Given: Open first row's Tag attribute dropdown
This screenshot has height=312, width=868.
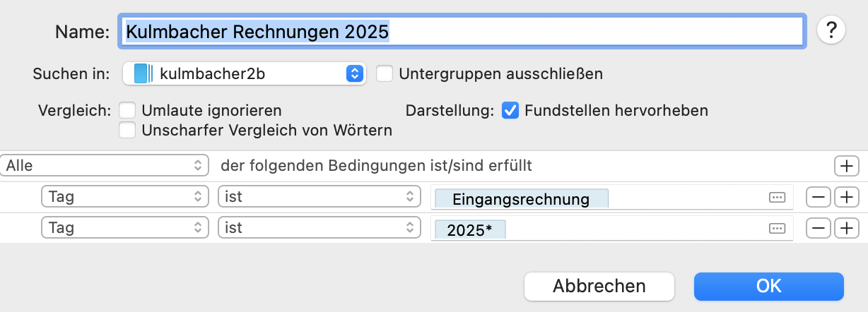Looking at the screenshot, I should [x=125, y=198].
